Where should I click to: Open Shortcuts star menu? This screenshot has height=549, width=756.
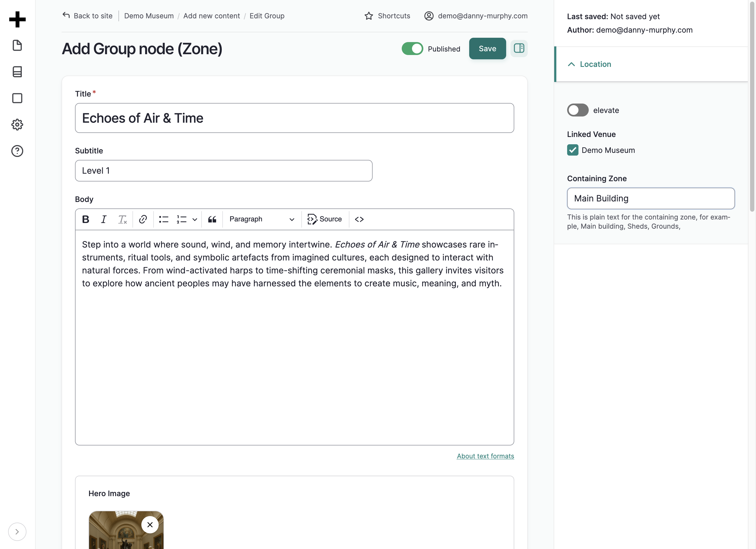pyautogui.click(x=387, y=16)
